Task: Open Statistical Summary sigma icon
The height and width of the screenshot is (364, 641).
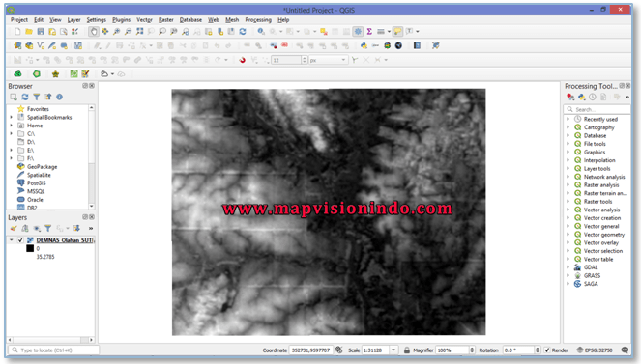Action: click(369, 32)
